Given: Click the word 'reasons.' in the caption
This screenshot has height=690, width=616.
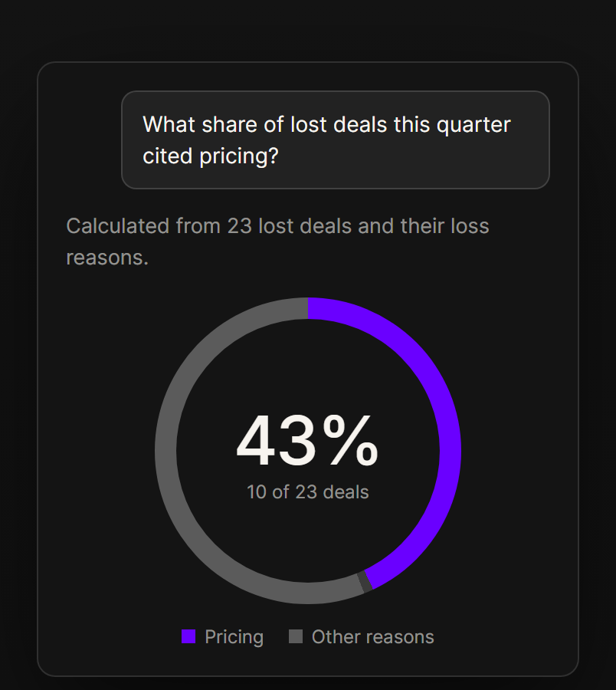Looking at the screenshot, I should tap(107, 258).
